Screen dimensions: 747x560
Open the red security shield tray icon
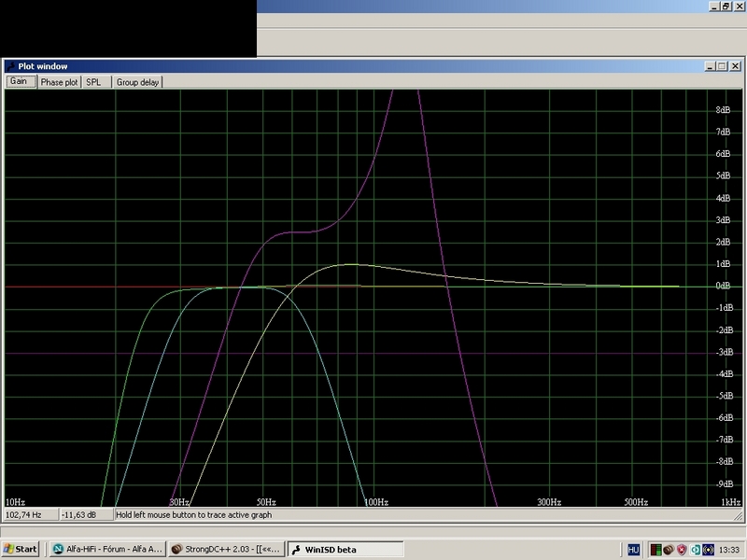click(x=683, y=549)
